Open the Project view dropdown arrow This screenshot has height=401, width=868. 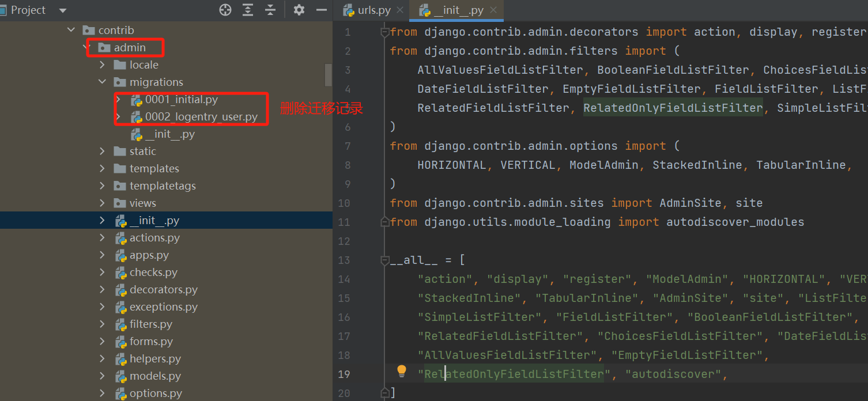coord(63,11)
